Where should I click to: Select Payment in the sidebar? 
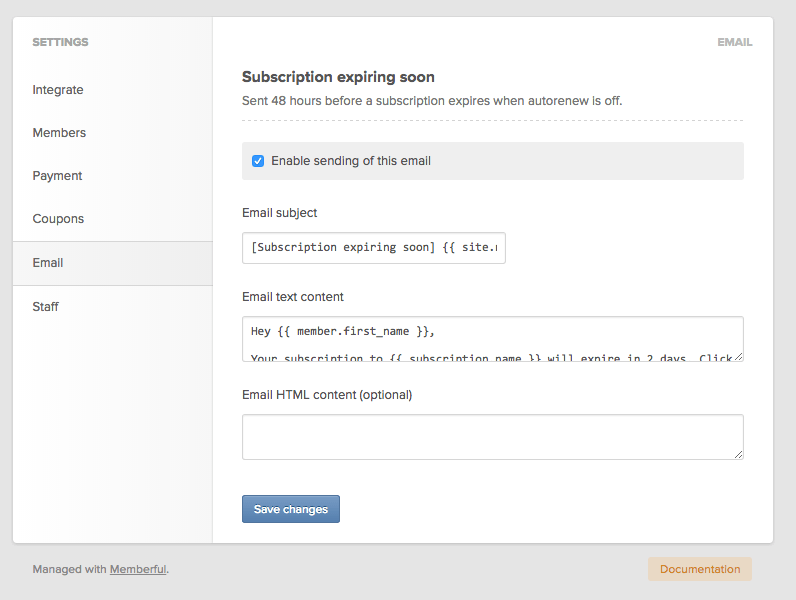click(57, 176)
